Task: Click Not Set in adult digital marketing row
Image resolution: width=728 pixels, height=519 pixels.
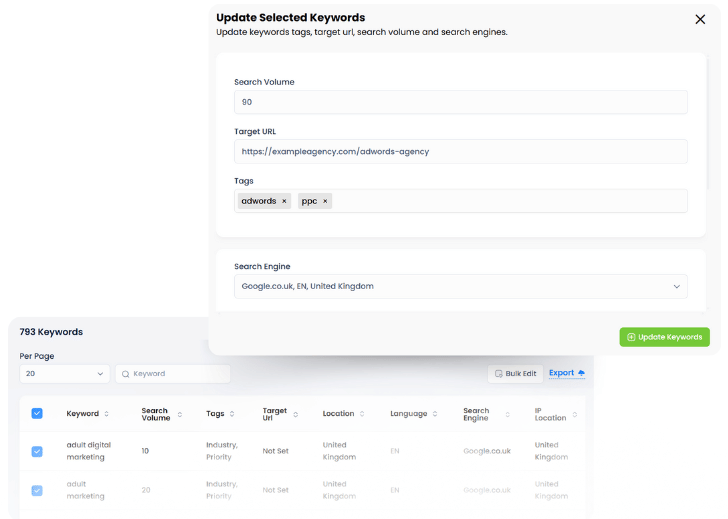Action: (275, 451)
